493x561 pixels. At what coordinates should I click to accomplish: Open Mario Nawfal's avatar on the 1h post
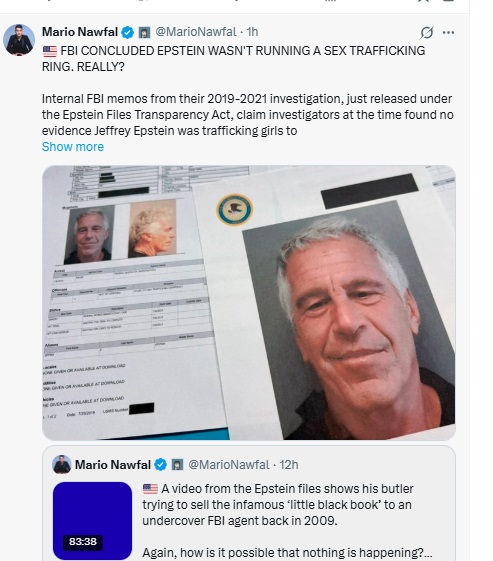click(19, 40)
